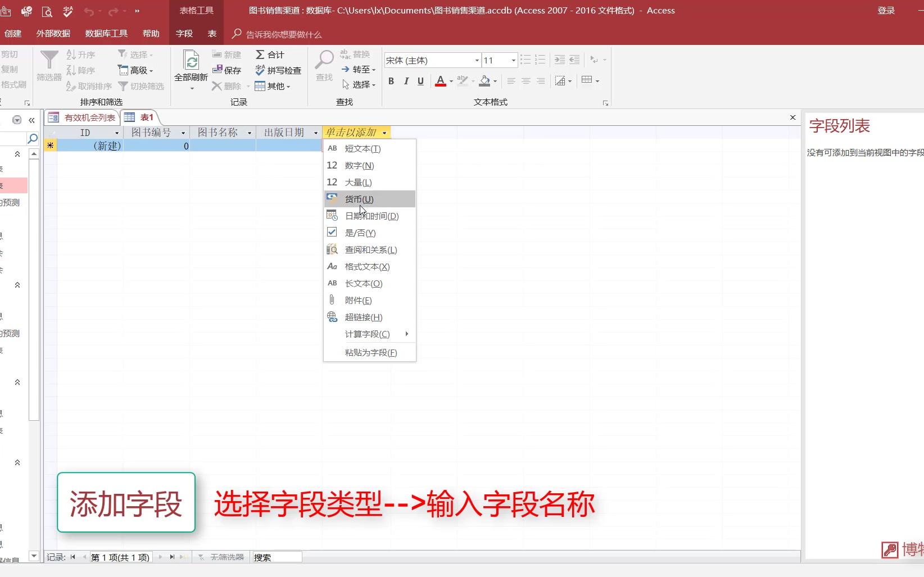
Task: Choose 查阅和关系 lookup field type
Action: point(370,249)
